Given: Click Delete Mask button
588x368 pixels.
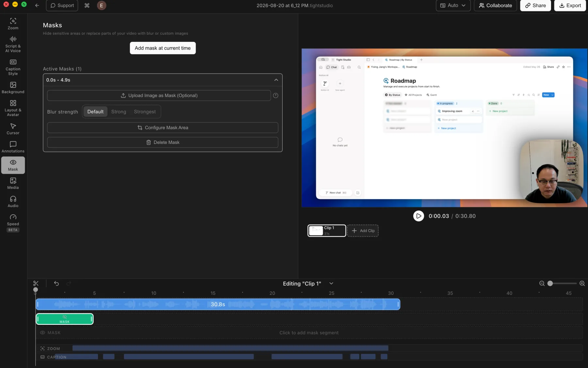Looking at the screenshot, I should (163, 142).
